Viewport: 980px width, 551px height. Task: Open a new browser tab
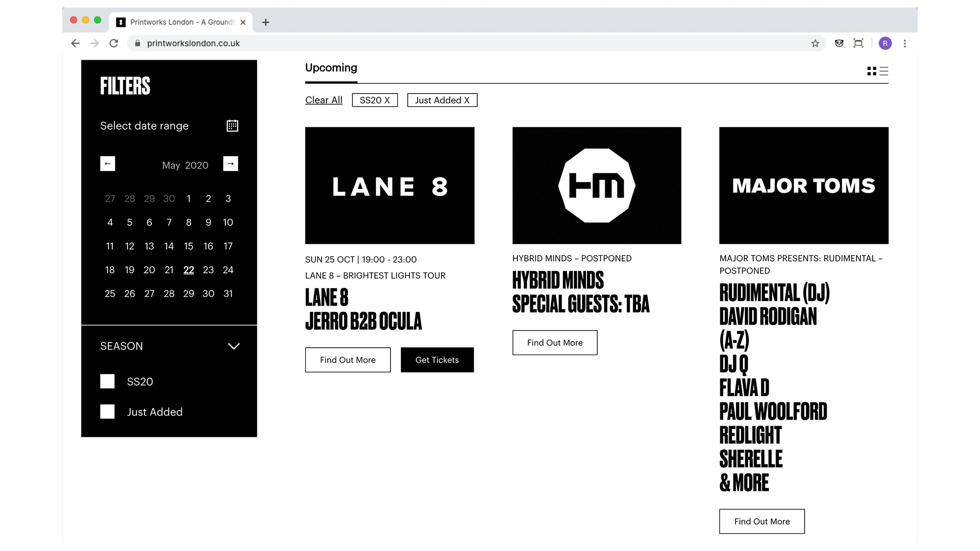(x=266, y=23)
